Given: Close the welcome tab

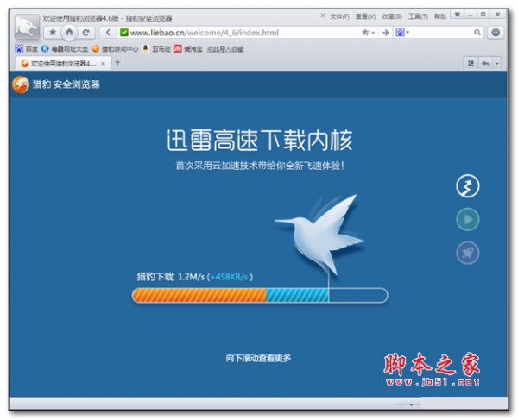Looking at the screenshot, I should pos(103,63).
